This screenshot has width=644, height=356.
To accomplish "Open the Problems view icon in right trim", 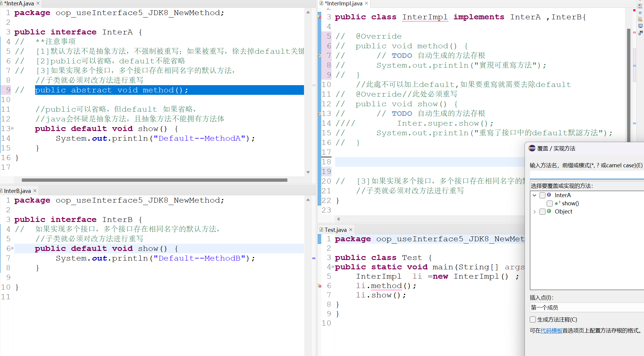I will [640, 6].
